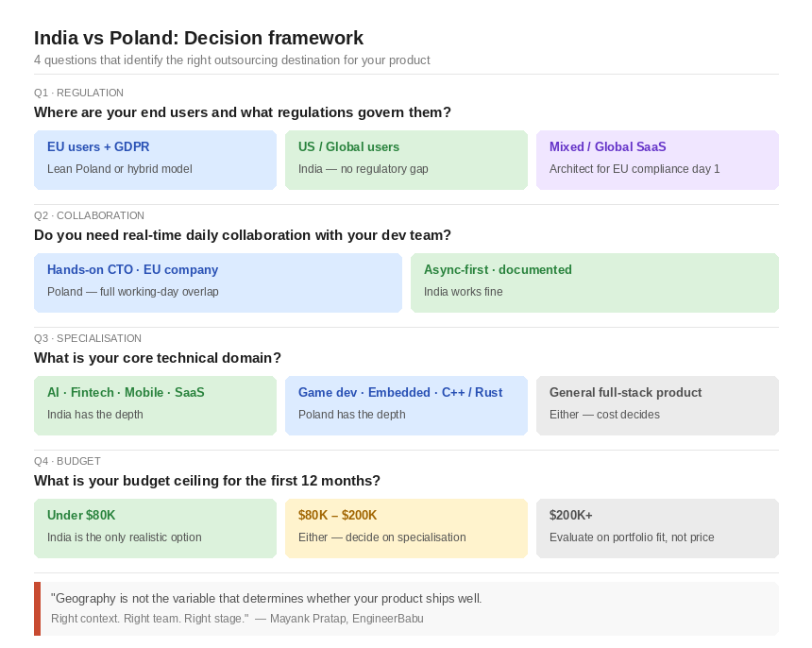Viewport: 812px width, 648px height.
Task: Click the Q4 · BUDGET section label
Action: 67,461
